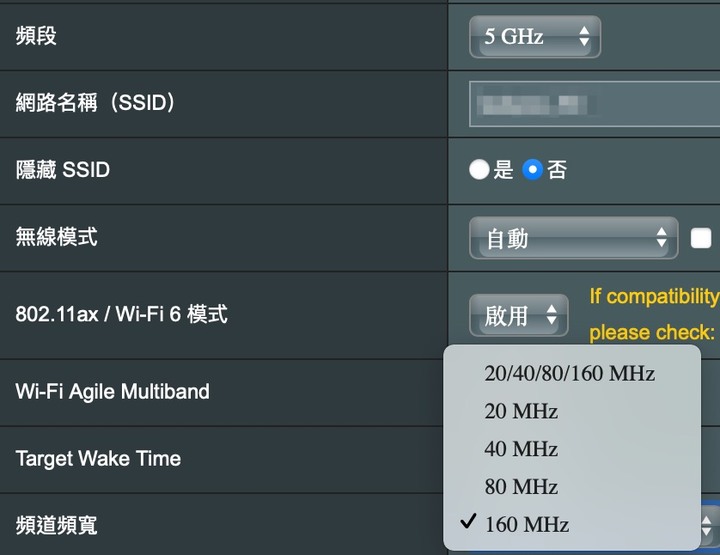Click the stepper arrows on band dropdown

[x=584, y=36]
